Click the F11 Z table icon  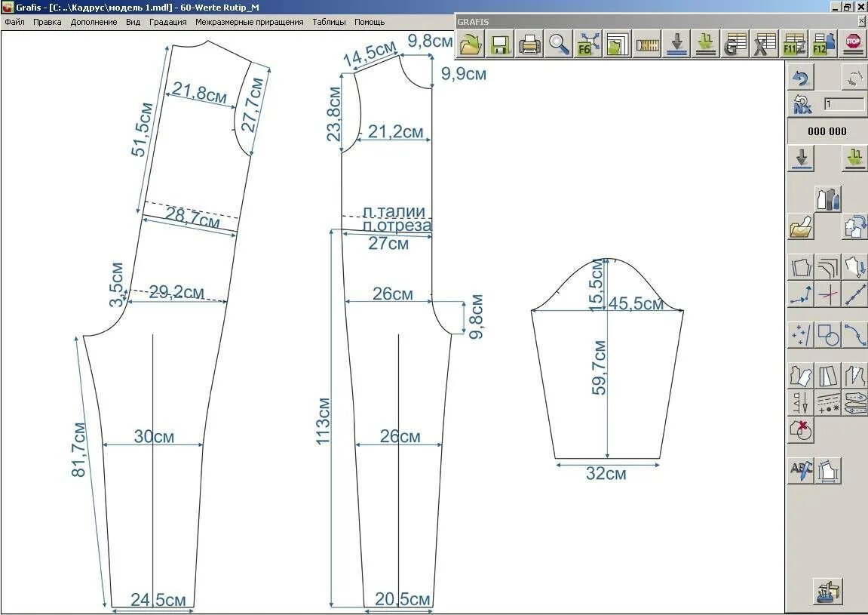[794, 44]
